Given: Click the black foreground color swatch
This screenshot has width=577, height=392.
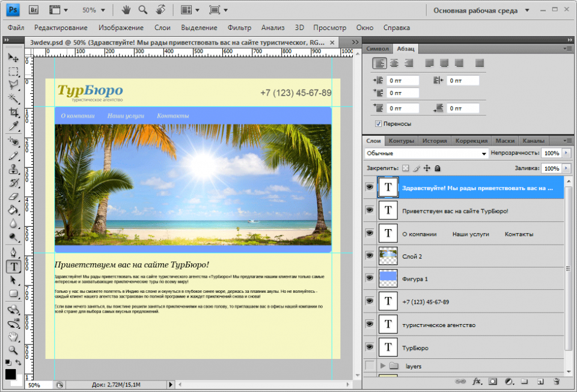Looking at the screenshot, I should click(11, 375).
